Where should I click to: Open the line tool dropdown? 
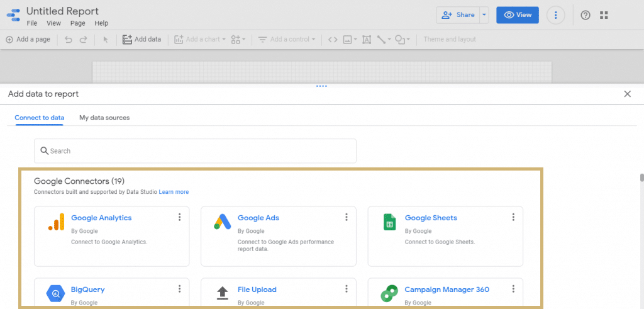(384, 40)
